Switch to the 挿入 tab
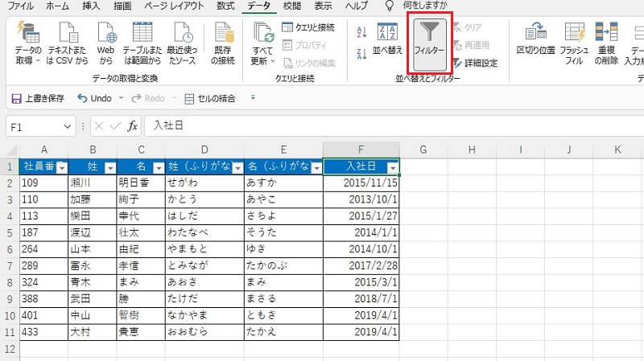 pos(91,6)
